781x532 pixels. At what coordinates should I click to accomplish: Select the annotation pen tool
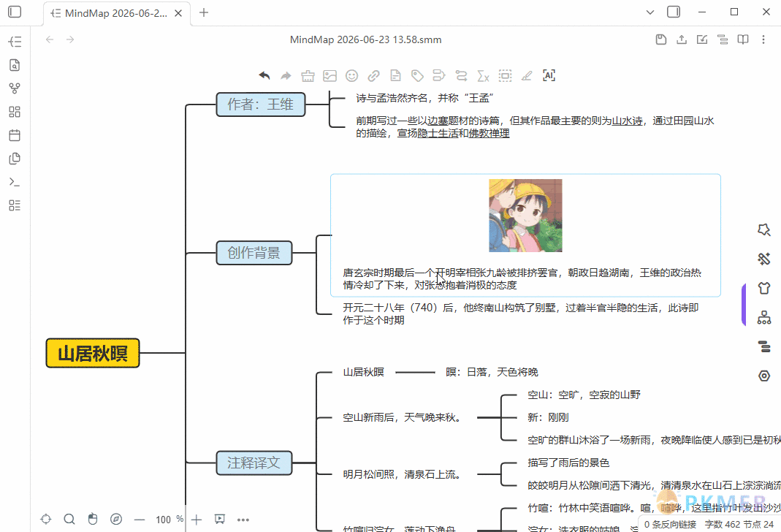(x=527, y=76)
